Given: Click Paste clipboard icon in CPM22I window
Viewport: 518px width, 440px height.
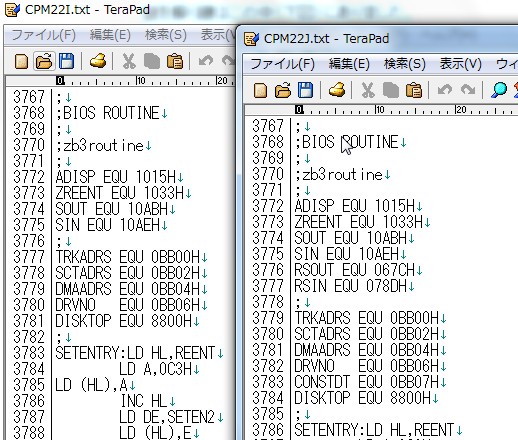Looking at the screenshot, I should [x=175, y=61].
